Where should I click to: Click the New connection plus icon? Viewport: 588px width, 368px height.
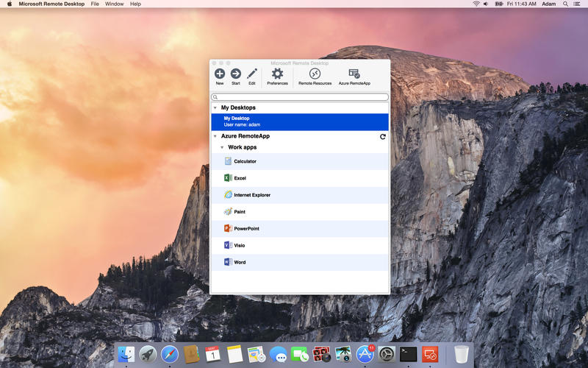click(x=220, y=74)
